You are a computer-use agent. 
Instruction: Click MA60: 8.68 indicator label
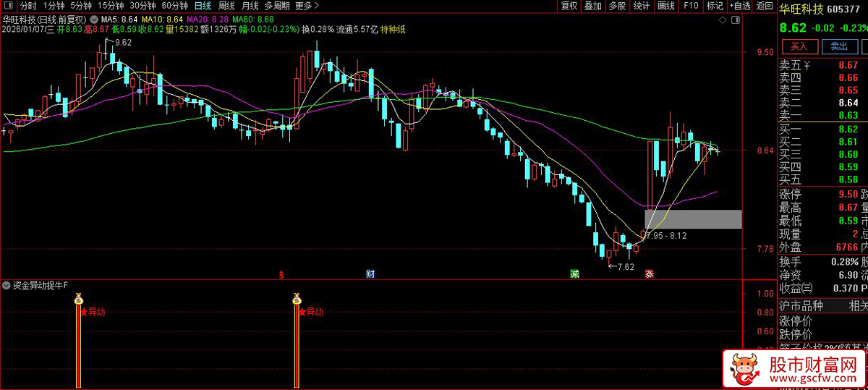point(253,19)
